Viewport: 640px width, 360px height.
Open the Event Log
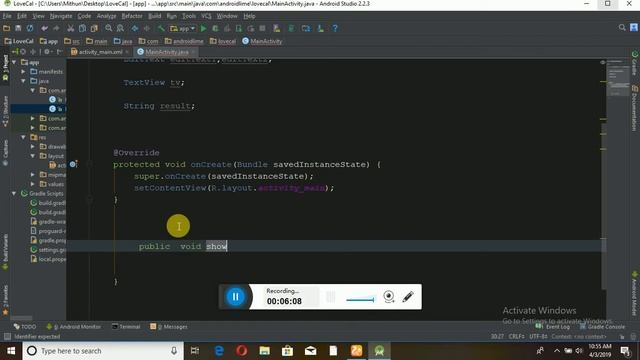552,327
